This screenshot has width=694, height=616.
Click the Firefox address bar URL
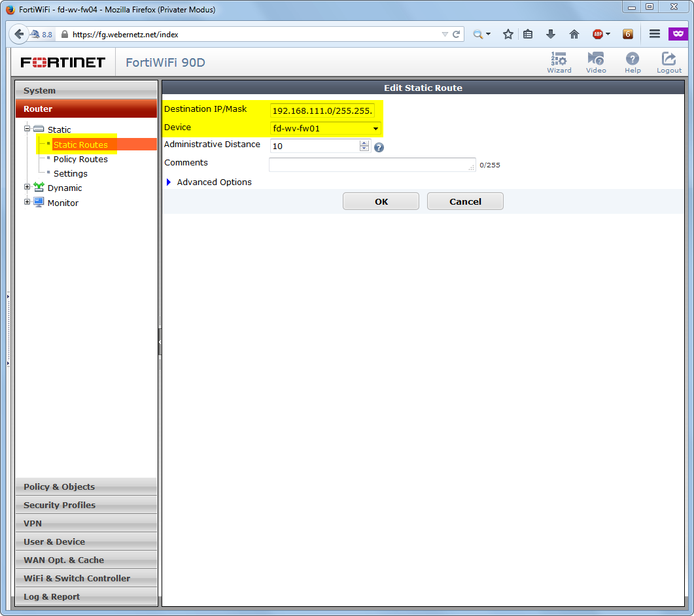pyautogui.click(x=125, y=35)
